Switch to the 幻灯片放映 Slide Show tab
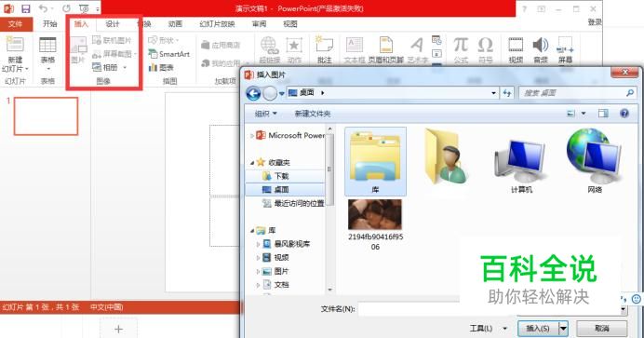644x338 pixels. pyautogui.click(x=217, y=24)
